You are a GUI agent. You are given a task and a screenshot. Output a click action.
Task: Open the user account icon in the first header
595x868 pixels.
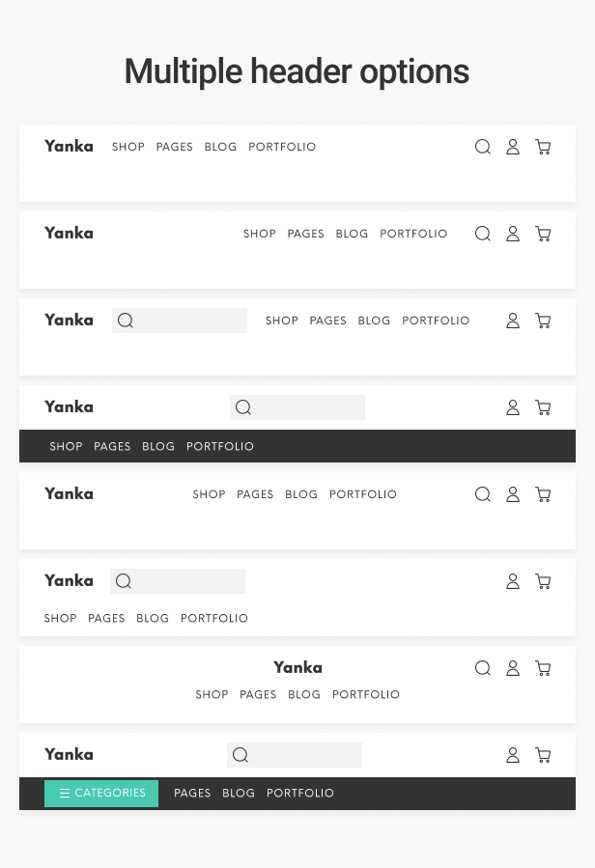tap(513, 147)
